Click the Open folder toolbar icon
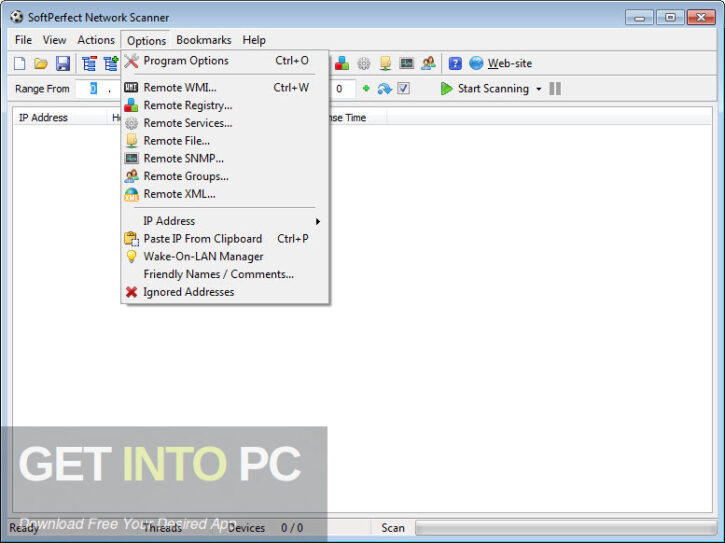This screenshot has width=725, height=543. coord(41,63)
